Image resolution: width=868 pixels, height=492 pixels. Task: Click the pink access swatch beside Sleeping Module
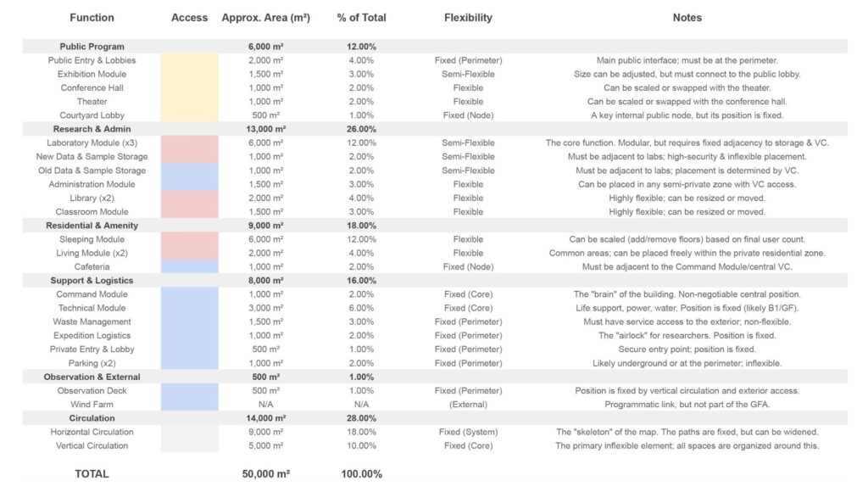pyautogui.click(x=189, y=239)
